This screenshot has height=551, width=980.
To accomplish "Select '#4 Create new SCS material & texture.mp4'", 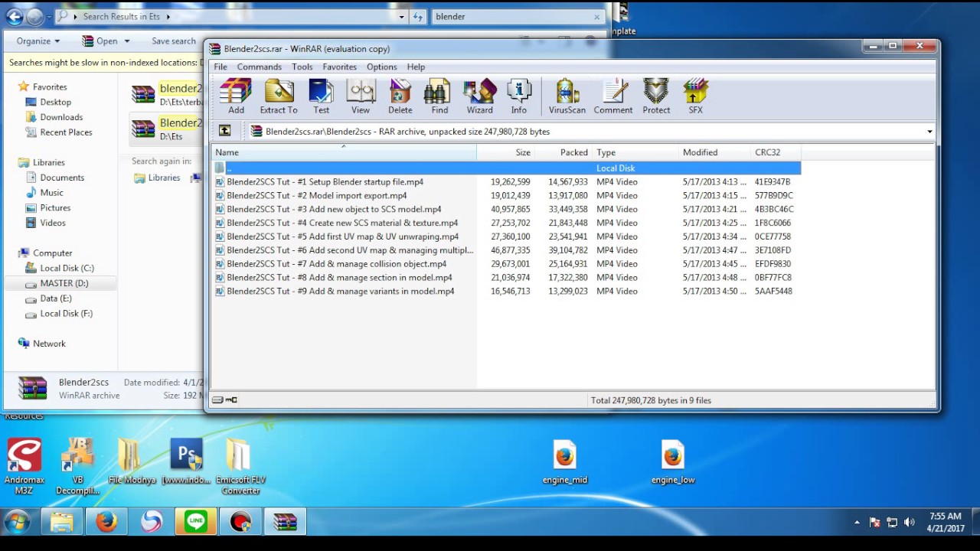I will click(342, 223).
